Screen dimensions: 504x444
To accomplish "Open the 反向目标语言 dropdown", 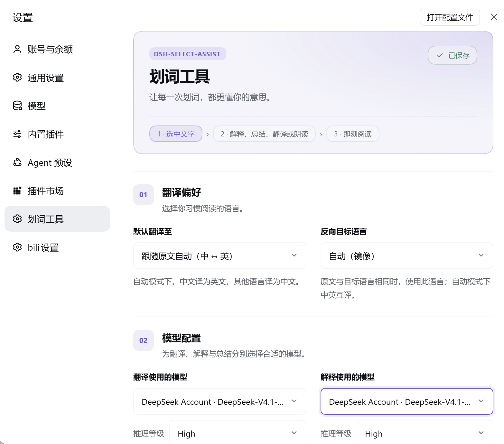I will click(x=407, y=256).
